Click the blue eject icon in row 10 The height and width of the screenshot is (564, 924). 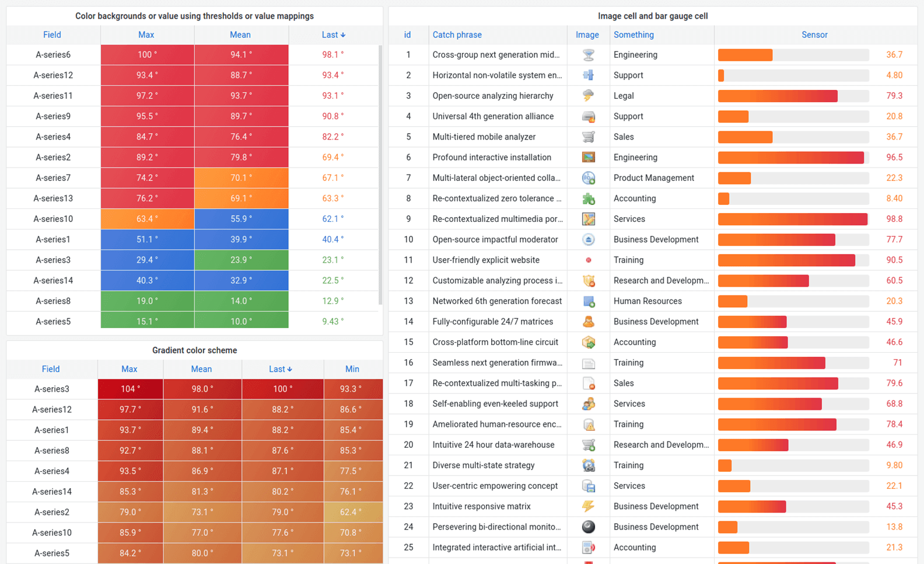pyautogui.click(x=588, y=239)
